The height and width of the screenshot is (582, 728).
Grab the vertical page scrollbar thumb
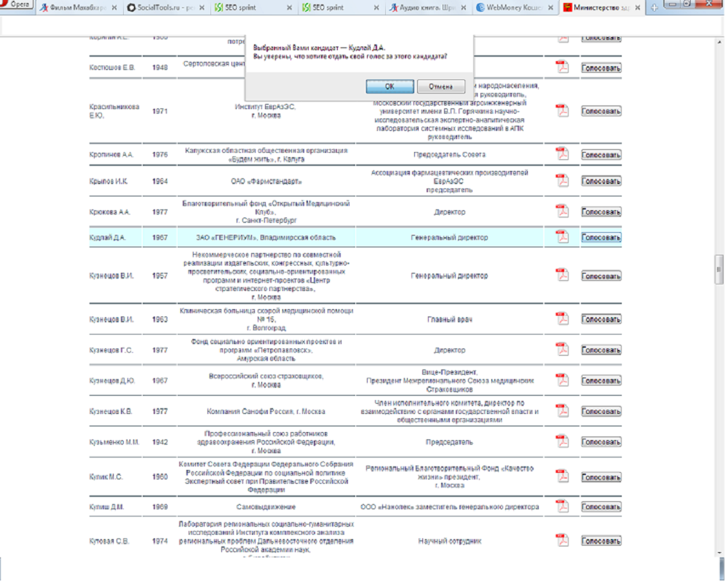click(719, 269)
